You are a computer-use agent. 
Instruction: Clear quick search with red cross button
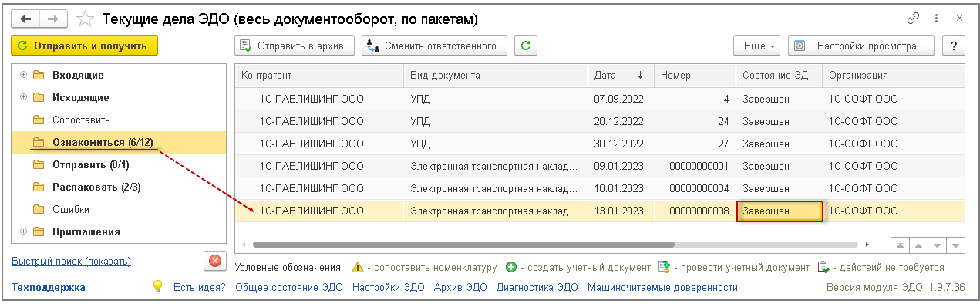point(214,262)
